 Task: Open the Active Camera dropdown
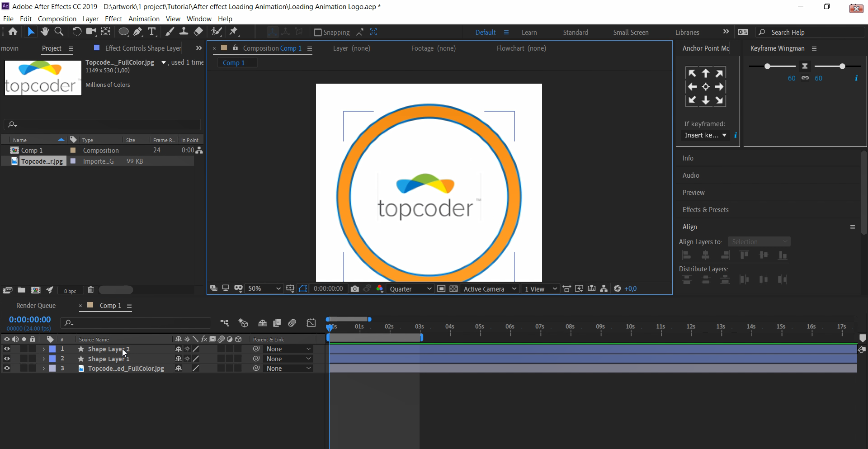[490, 288]
